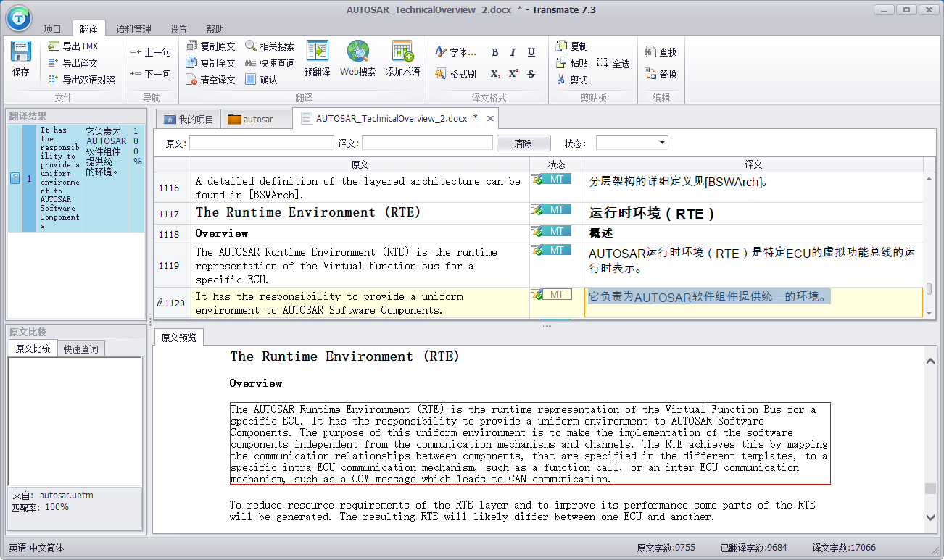The width and height of the screenshot is (944, 560).
Task: Toggle superscript formatting
Action: click(x=513, y=74)
